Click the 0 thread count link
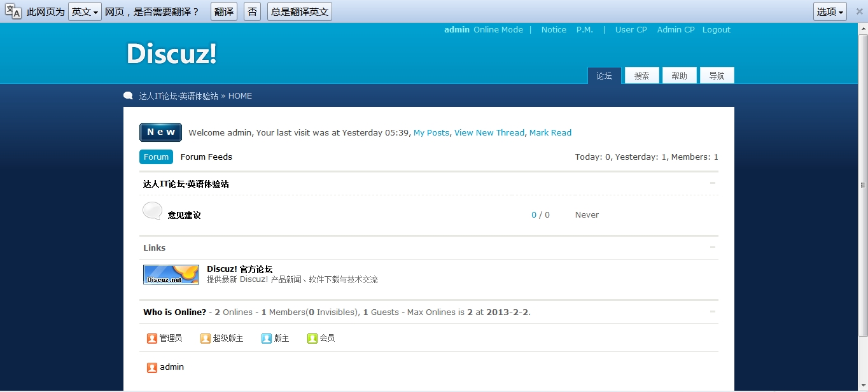Screen dimensions: 868x392 pos(534,215)
